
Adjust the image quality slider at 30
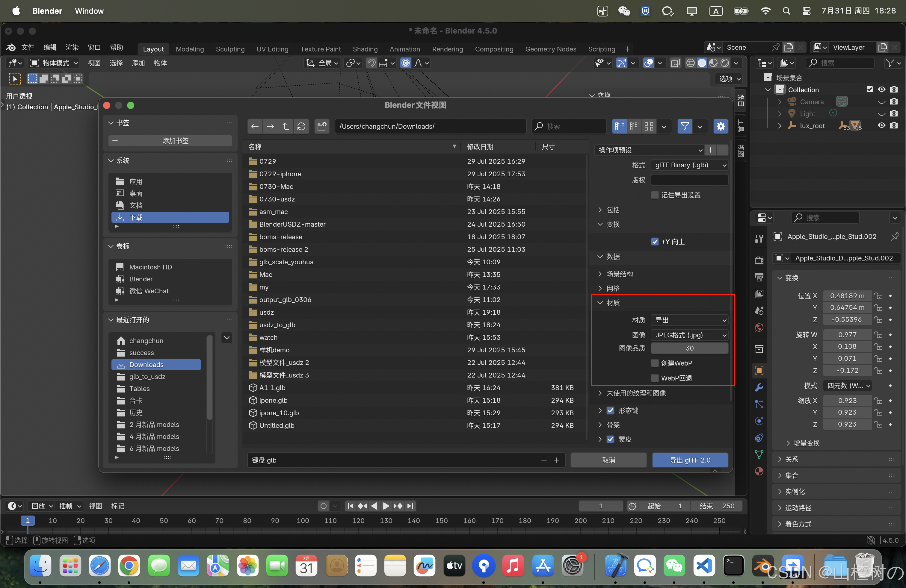pos(689,348)
